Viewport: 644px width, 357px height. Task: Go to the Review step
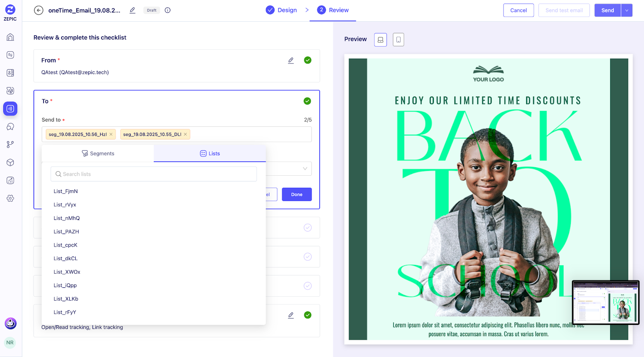click(333, 10)
